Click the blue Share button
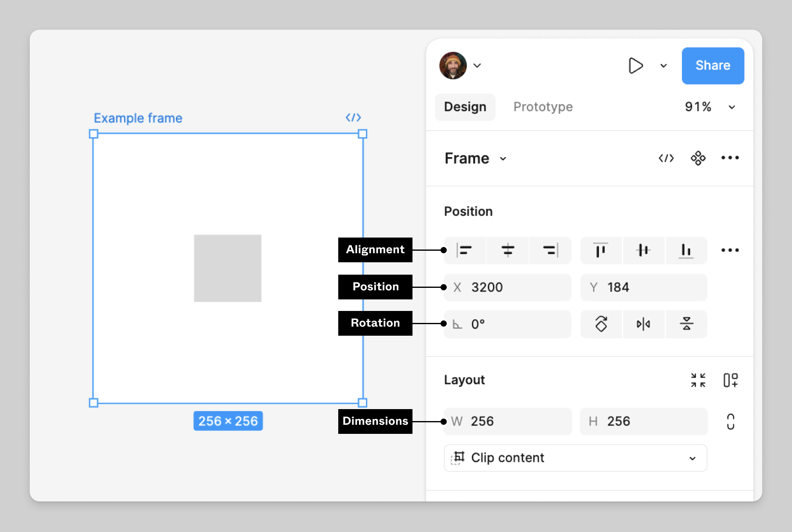The image size is (792, 532). [712, 66]
